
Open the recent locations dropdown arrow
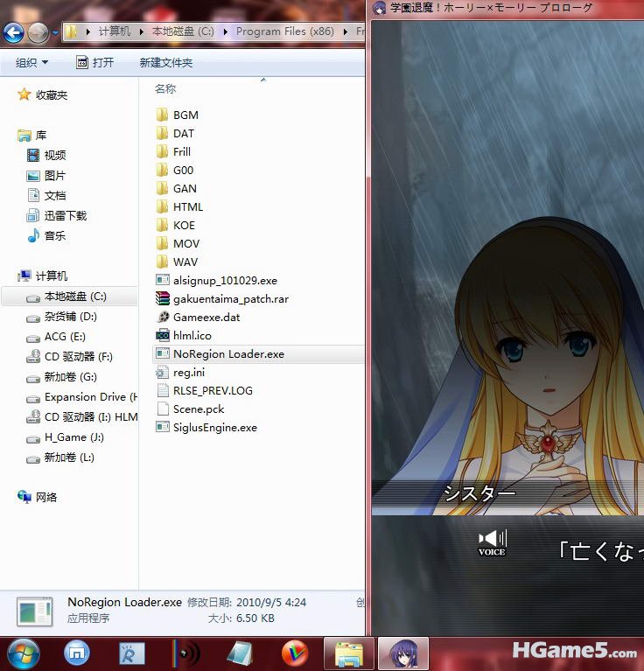[55, 33]
